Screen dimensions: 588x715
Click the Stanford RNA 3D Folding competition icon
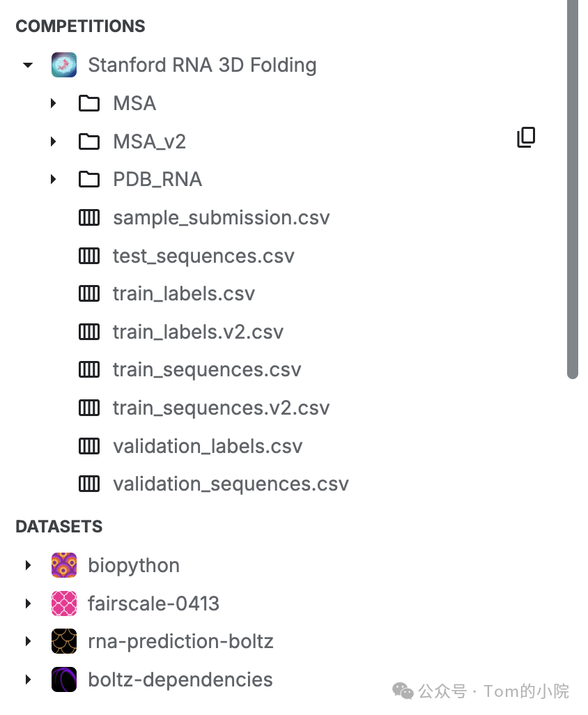(x=64, y=65)
